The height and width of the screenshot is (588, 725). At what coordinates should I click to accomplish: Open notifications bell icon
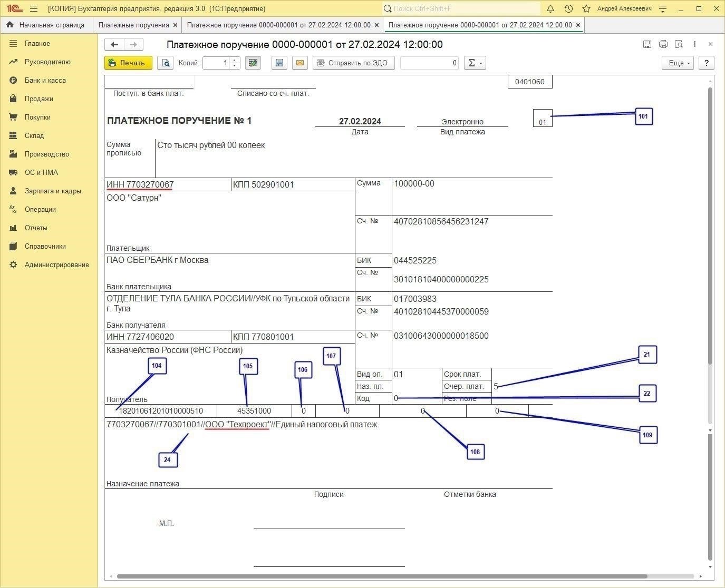[x=550, y=8]
